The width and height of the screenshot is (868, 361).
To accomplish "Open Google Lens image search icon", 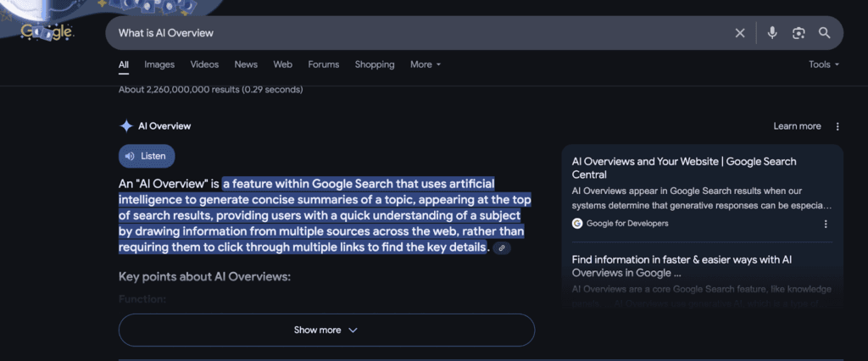I will pyautogui.click(x=798, y=33).
